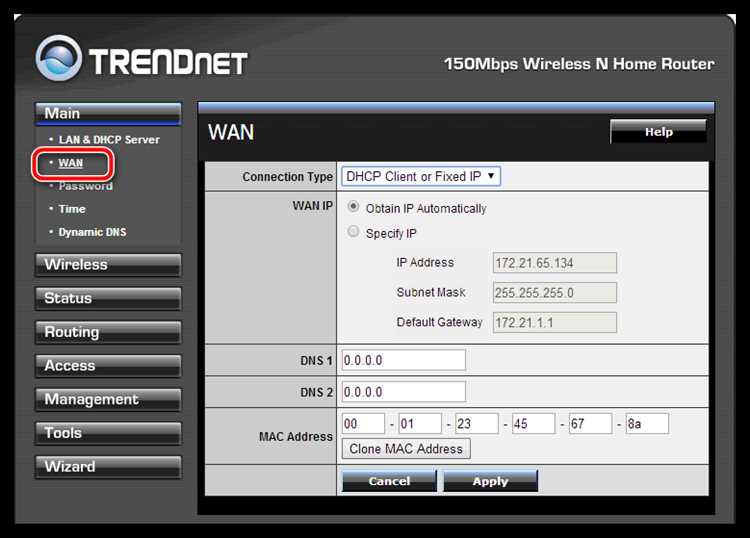750x538 pixels.
Task: Open the Connection Type dropdown
Action: 421,176
